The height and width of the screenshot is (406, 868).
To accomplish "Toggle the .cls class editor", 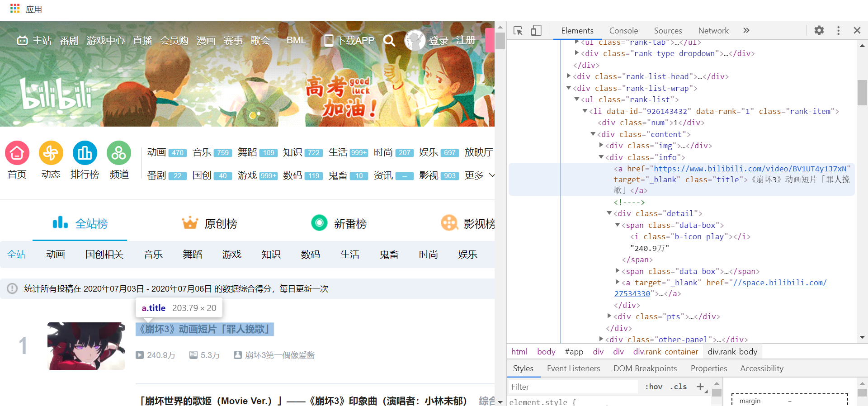I will click(x=678, y=387).
